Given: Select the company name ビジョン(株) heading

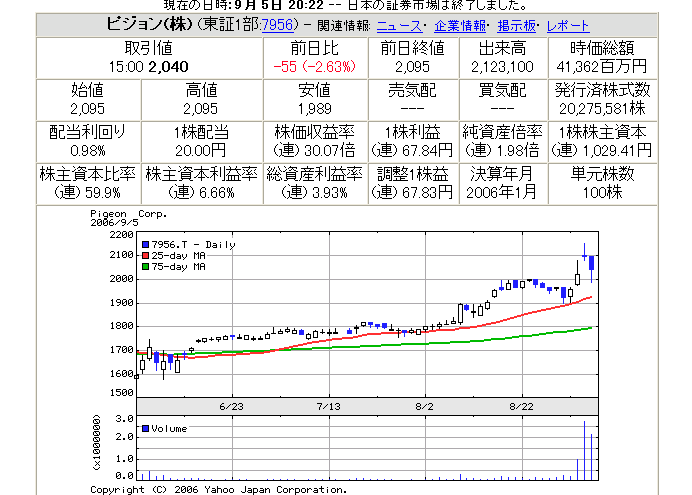Looking at the screenshot, I should 149,24.
